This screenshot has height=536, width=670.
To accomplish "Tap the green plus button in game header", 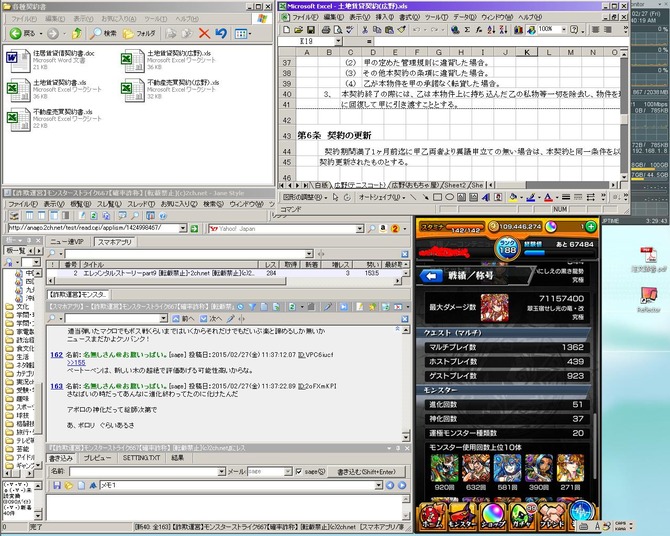I will pyautogui.click(x=591, y=227).
